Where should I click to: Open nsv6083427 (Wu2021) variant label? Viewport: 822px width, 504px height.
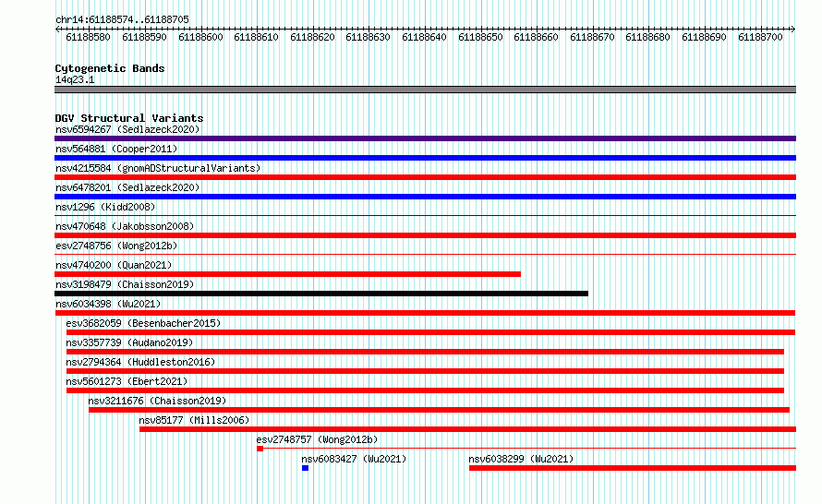[354, 459]
